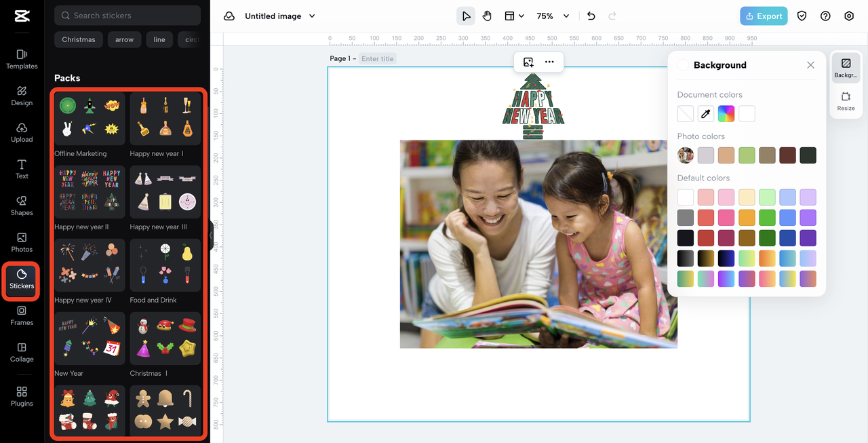The image size is (868, 443).
Task: Open the 75% zoom level dropdown
Action: point(553,16)
